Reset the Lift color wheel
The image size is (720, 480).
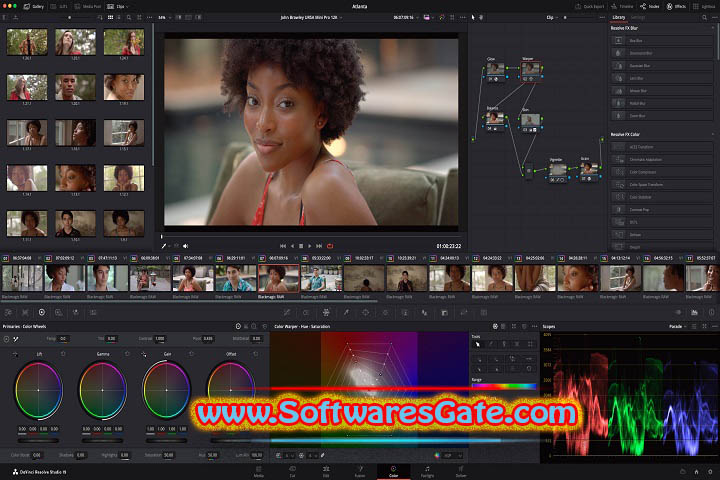(63, 354)
